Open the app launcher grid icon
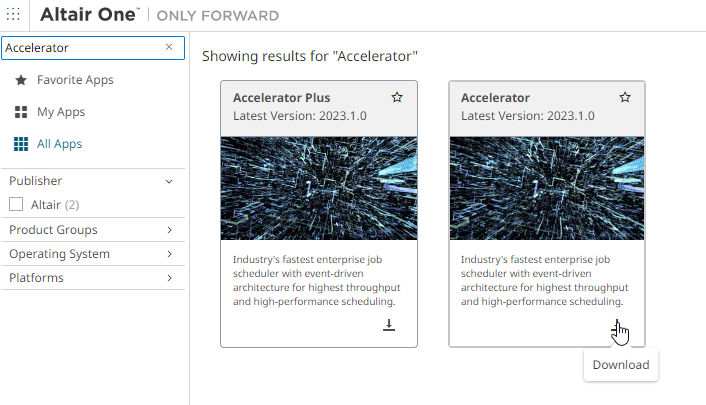 [13, 15]
